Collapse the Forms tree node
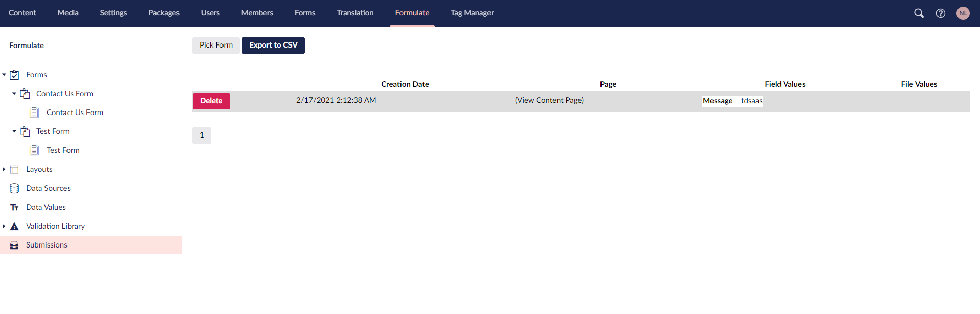 [x=4, y=75]
